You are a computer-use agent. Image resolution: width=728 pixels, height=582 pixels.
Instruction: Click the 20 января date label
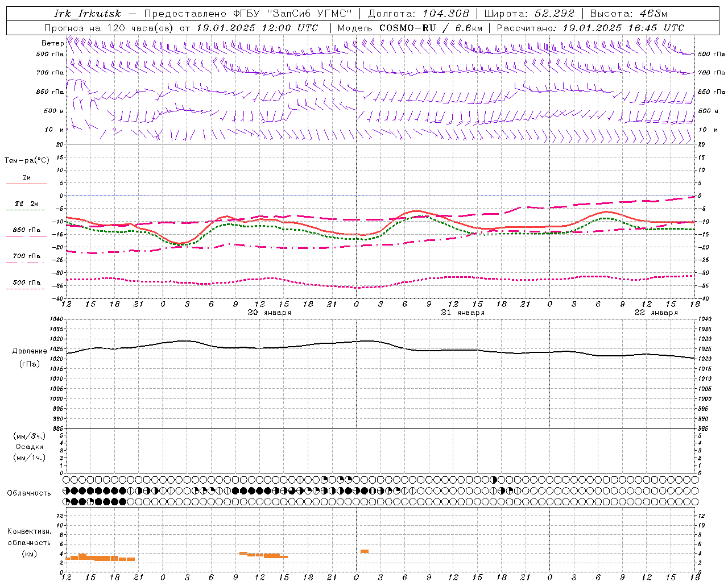[269, 313]
